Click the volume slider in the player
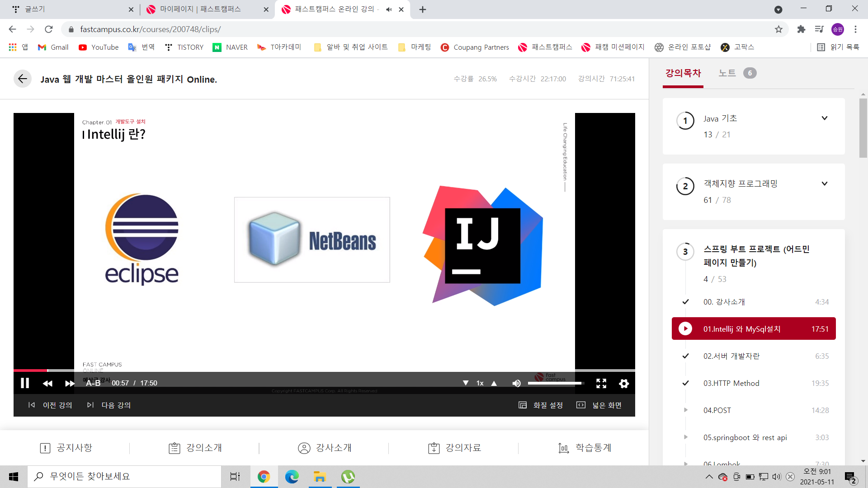 (x=555, y=384)
